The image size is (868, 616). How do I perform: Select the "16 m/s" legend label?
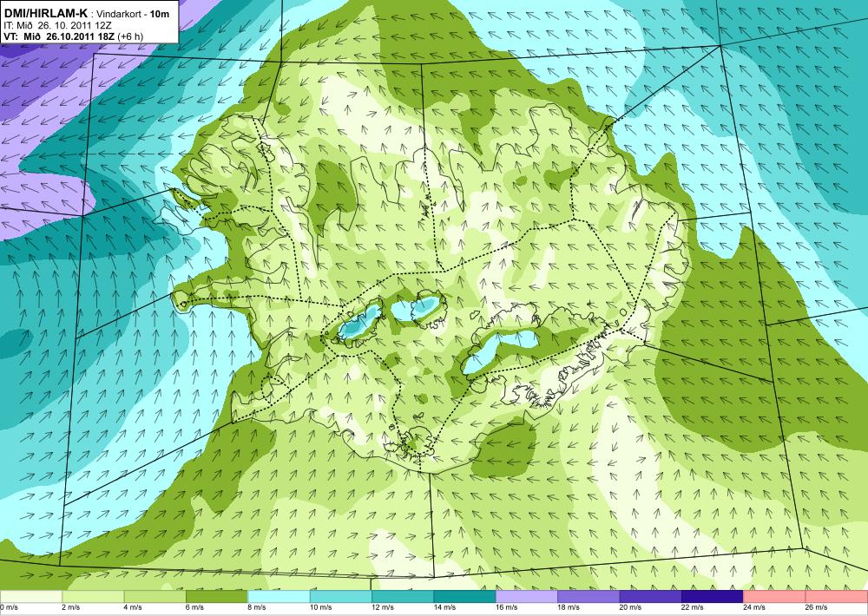point(507,607)
